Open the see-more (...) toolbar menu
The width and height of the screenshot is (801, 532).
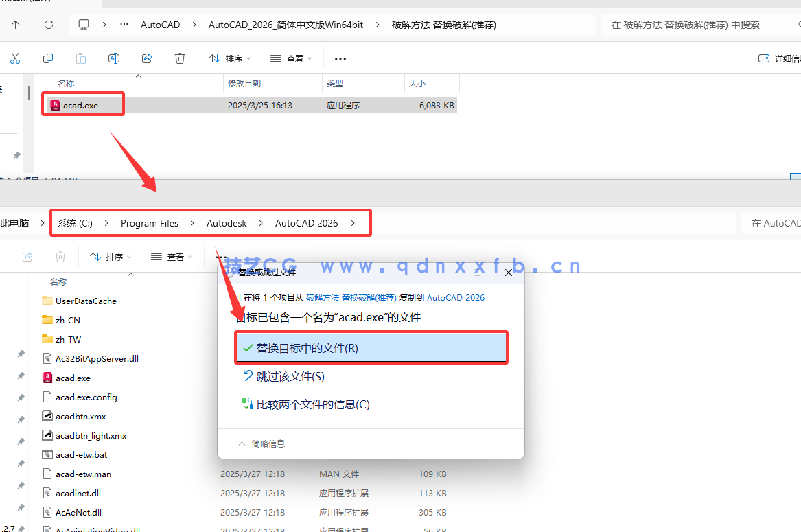pos(340,58)
